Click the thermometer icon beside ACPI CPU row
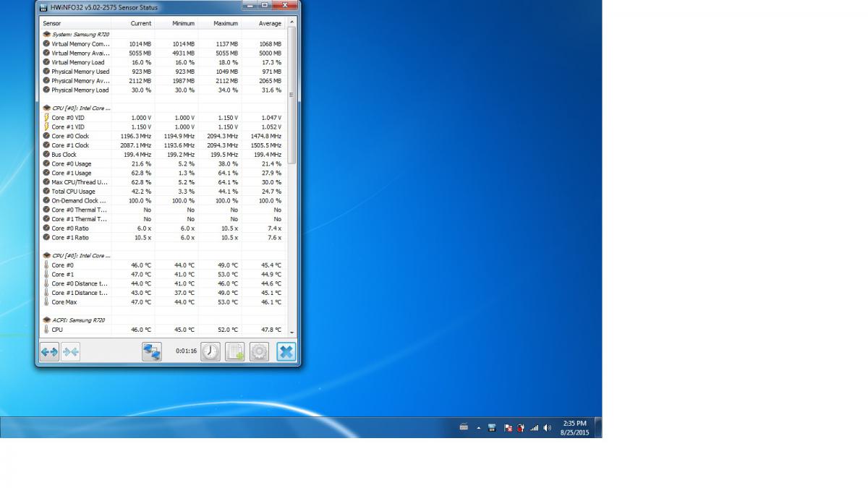868x488 pixels. click(x=46, y=330)
